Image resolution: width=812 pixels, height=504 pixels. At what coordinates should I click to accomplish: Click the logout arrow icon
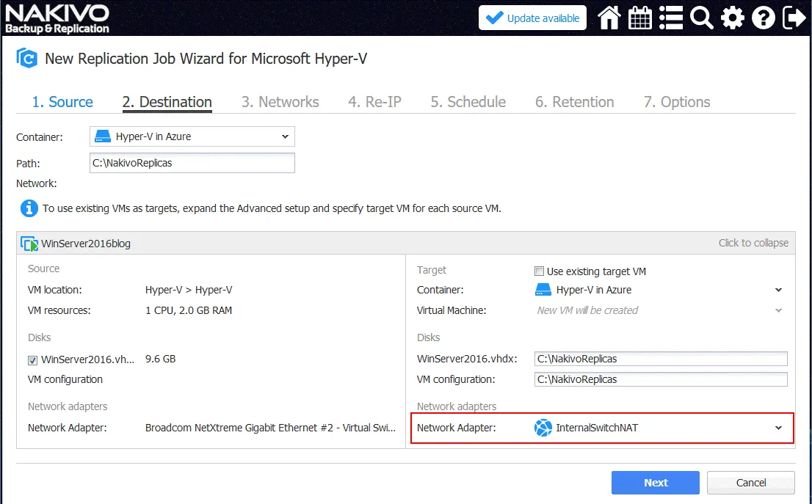pyautogui.click(x=794, y=18)
